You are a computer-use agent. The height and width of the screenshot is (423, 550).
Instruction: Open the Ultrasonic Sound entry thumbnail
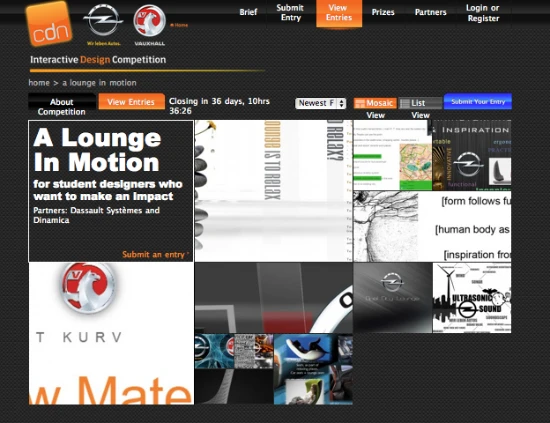(472, 298)
